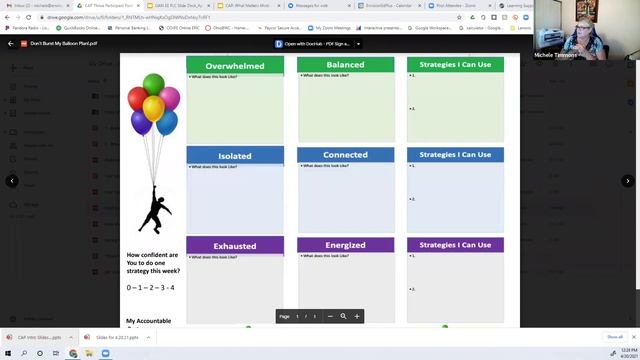Click the Overwhelmed heading in the PDF
This screenshot has height=360, width=640.
point(235,66)
